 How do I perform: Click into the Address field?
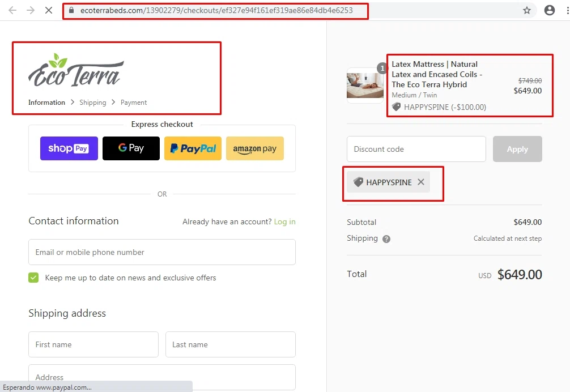point(162,377)
